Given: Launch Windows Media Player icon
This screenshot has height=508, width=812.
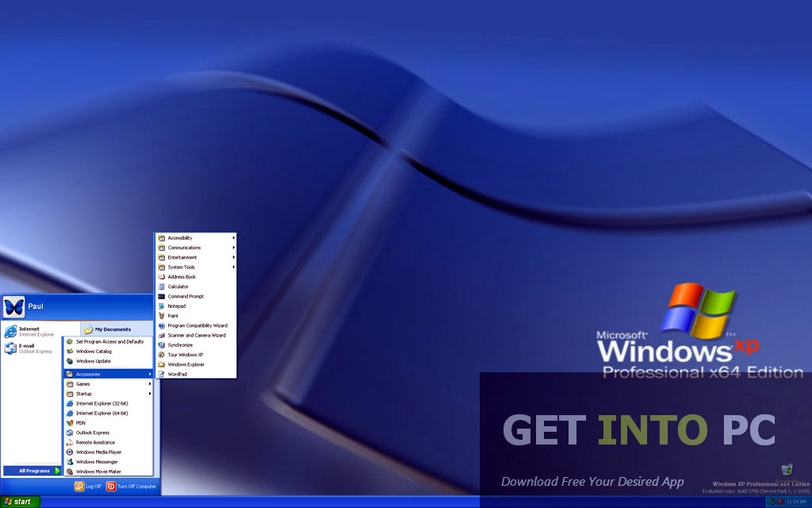Looking at the screenshot, I should [70, 452].
